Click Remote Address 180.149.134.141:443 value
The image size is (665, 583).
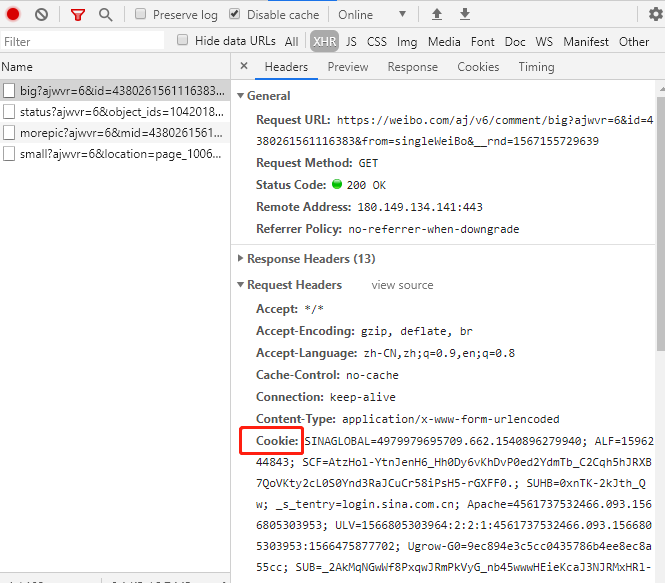coord(420,207)
